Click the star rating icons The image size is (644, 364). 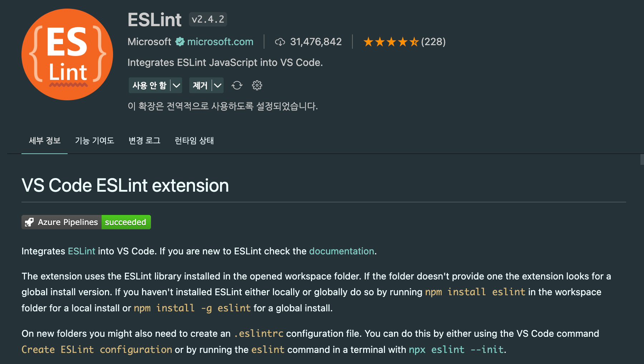391,42
